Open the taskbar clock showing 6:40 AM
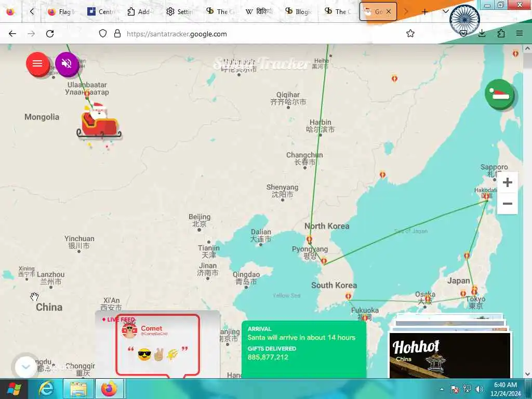 pos(506,389)
